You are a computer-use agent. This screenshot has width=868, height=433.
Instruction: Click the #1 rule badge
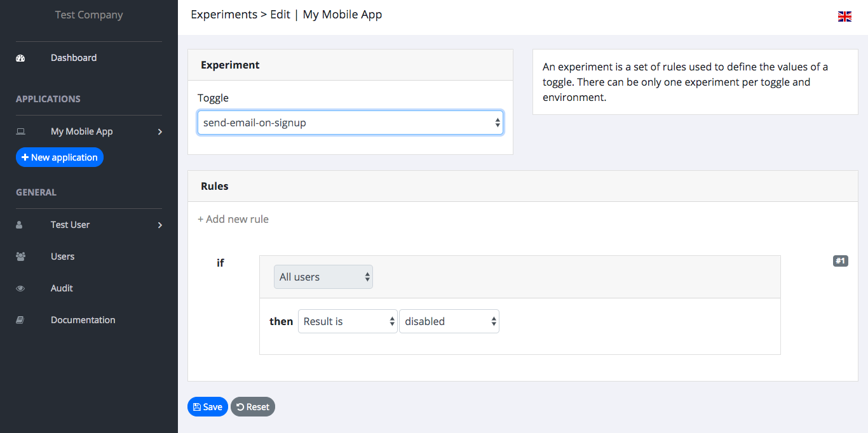(x=840, y=260)
